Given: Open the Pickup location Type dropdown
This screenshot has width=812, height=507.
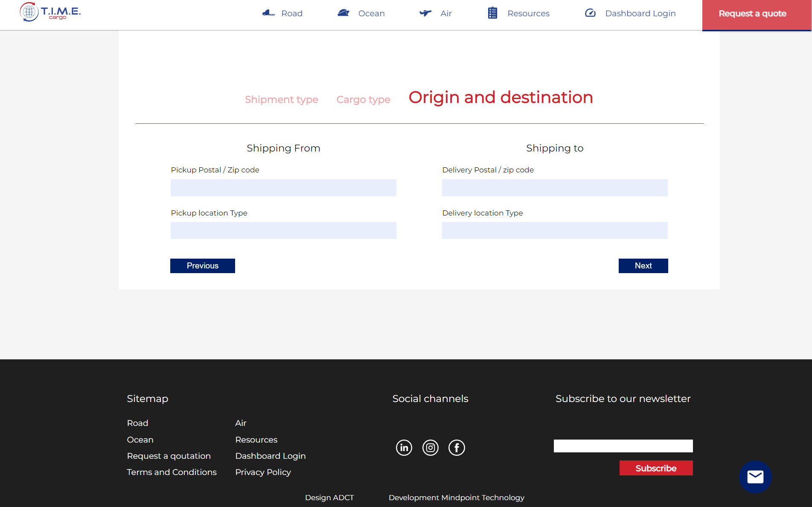Looking at the screenshot, I should coord(283,230).
